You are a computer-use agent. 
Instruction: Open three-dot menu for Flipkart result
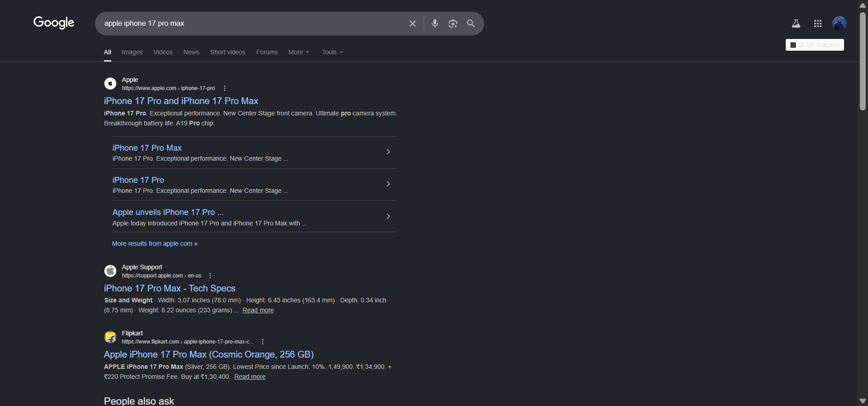(263, 342)
